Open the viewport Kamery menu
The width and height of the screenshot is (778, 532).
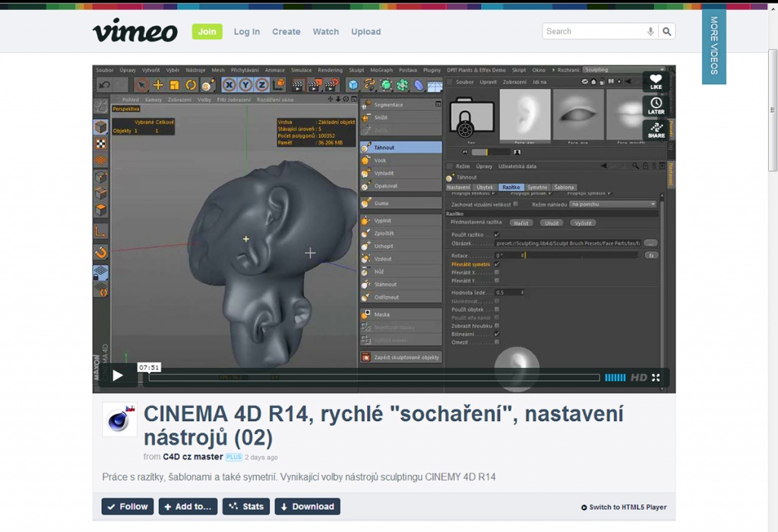153,100
